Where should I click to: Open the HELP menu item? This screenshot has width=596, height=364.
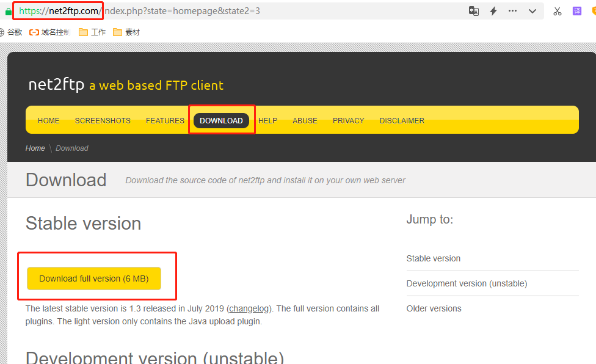[x=267, y=121]
